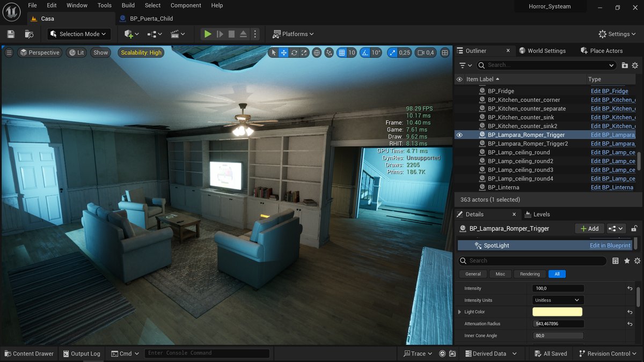Screen dimensions: 644x362
Task: Click the Add component button
Action: [x=589, y=228]
